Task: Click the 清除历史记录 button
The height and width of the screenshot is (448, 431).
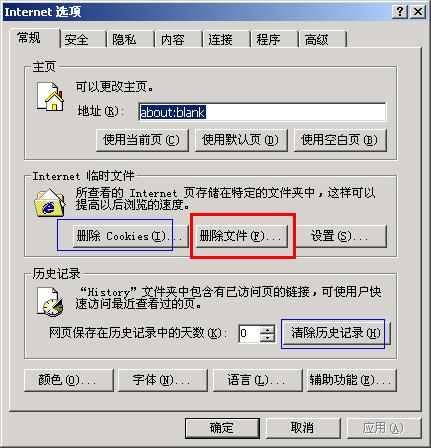Action: pos(336,333)
